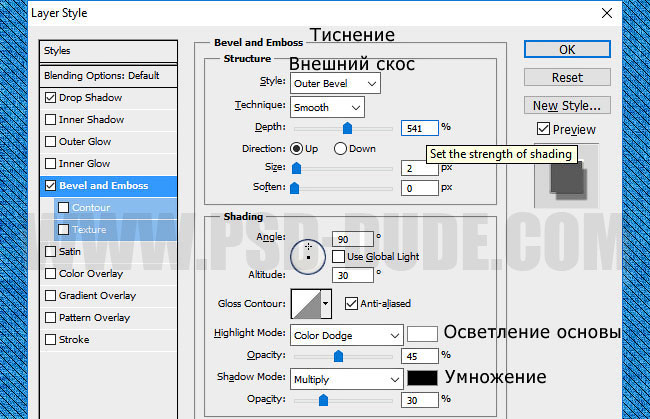650x419 pixels.
Task: Click the Depth slider handle
Action: (347, 128)
